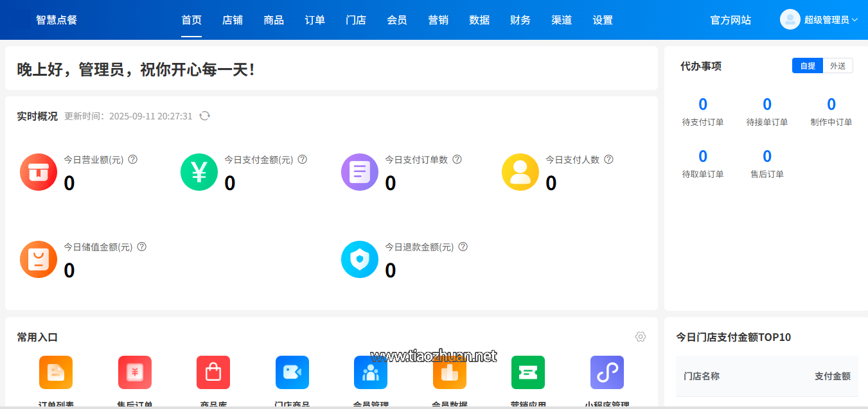Open the 营销应用 green icon
This screenshot has height=409, width=868.
point(528,372)
